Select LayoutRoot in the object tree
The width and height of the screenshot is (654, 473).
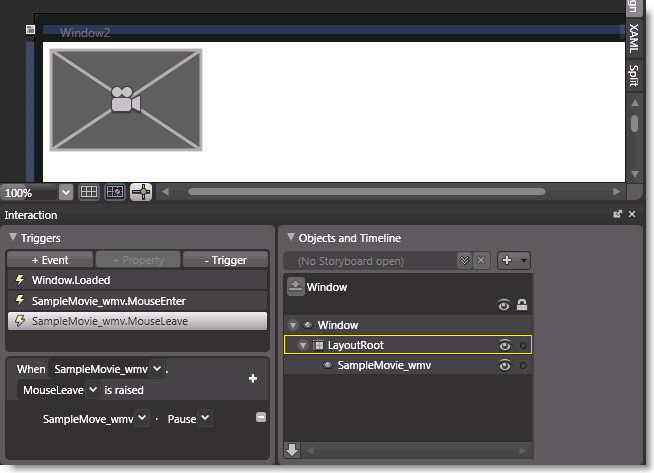tap(407, 345)
